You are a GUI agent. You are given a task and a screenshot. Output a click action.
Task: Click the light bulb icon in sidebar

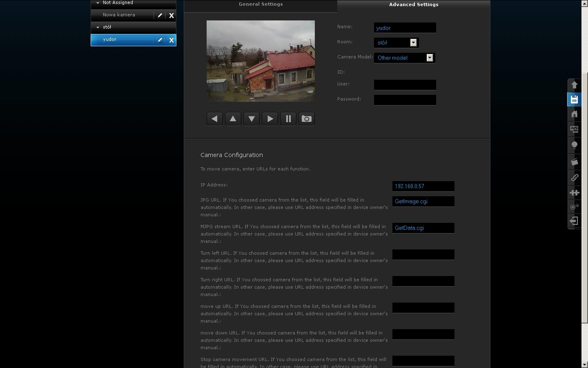574,145
